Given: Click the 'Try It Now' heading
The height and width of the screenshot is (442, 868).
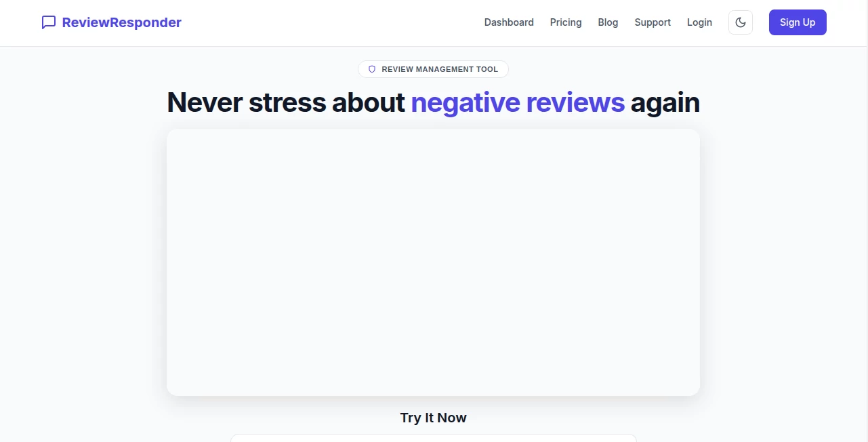Looking at the screenshot, I should [433, 418].
